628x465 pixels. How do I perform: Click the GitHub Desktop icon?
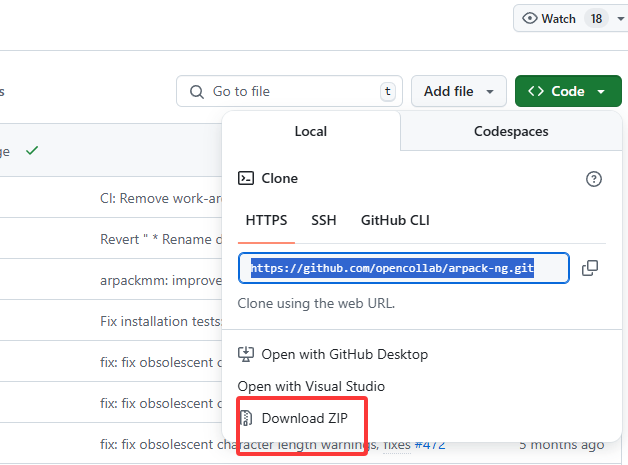pos(246,354)
